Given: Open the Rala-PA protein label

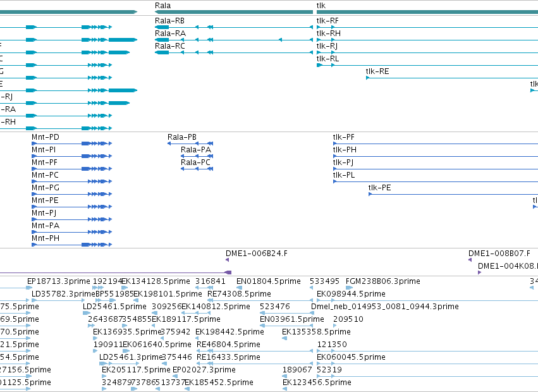Looking at the screenshot, I should tap(196, 150).
